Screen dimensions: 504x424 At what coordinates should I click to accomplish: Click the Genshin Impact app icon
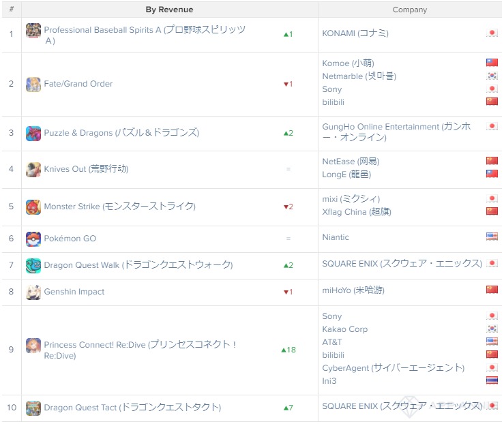(33, 292)
